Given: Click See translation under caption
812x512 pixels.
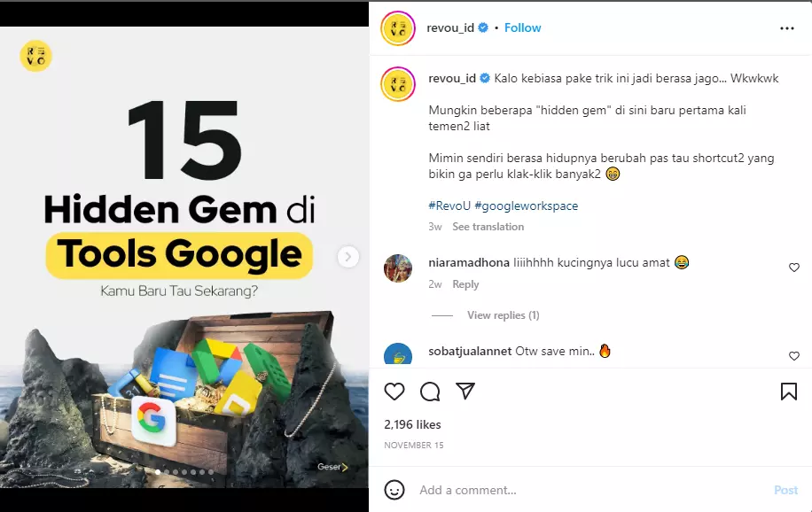Looking at the screenshot, I should (488, 227).
